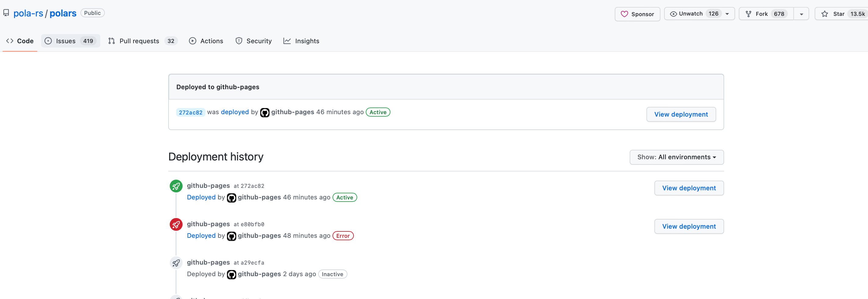Click avatar in the e80bfb0 history row
This screenshot has width=868, height=299.
(x=231, y=236)
